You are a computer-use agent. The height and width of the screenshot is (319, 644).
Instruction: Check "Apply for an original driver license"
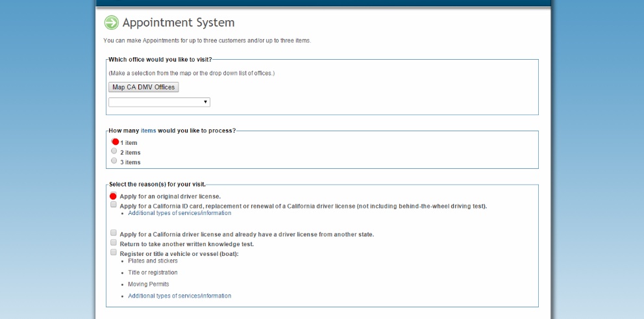[114, 196]
